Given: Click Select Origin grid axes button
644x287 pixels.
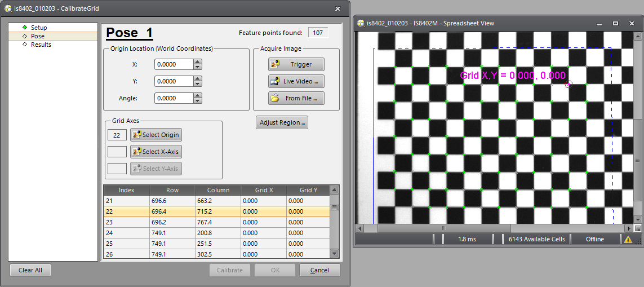Looking at the screenshot, I should pos(156,135).
